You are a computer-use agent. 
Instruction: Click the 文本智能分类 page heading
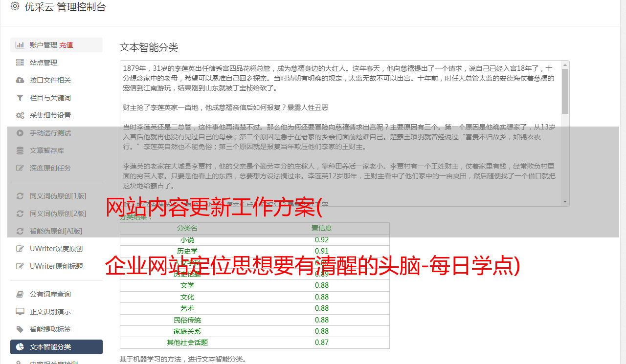click(x=149, y=47)
